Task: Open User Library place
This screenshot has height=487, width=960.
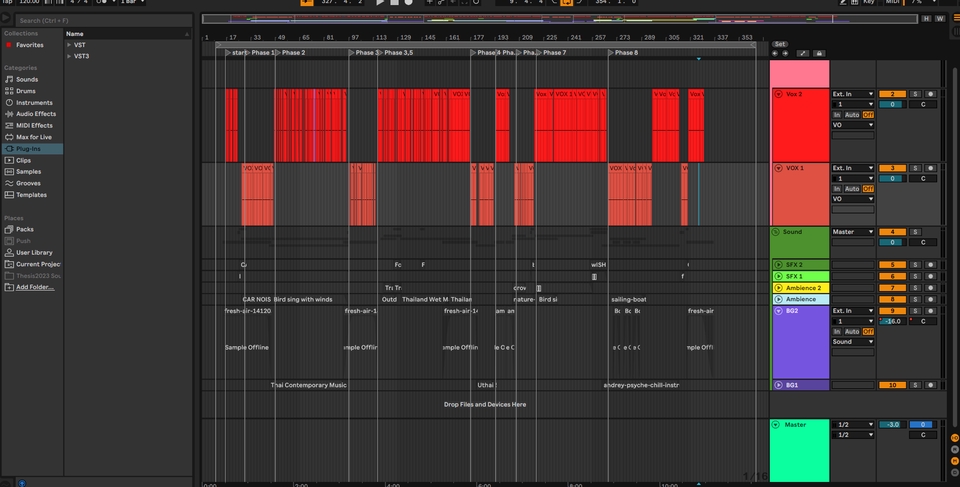Action: tap(34, 252)
